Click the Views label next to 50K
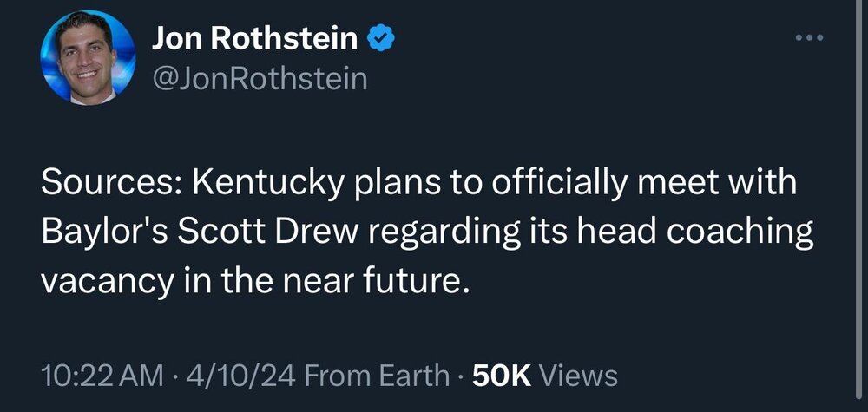 [x=579, y=376]
